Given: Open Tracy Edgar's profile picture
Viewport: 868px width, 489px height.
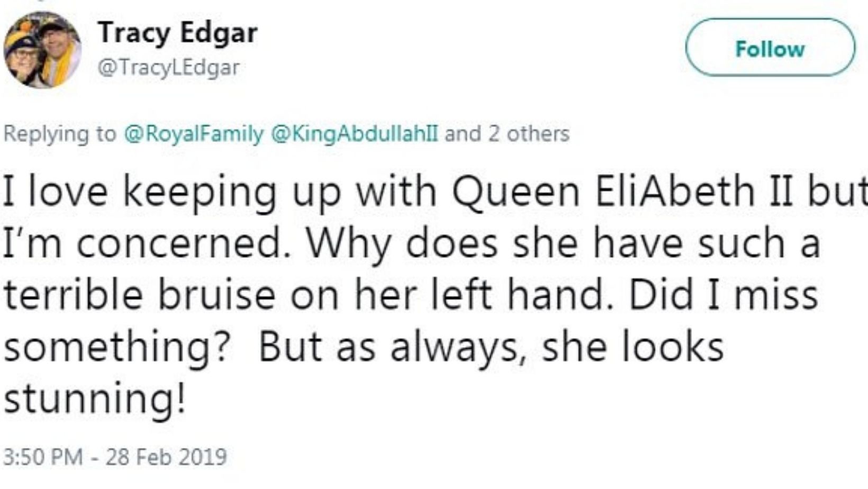Looking at the screenshot, I should tap(42, 49).
